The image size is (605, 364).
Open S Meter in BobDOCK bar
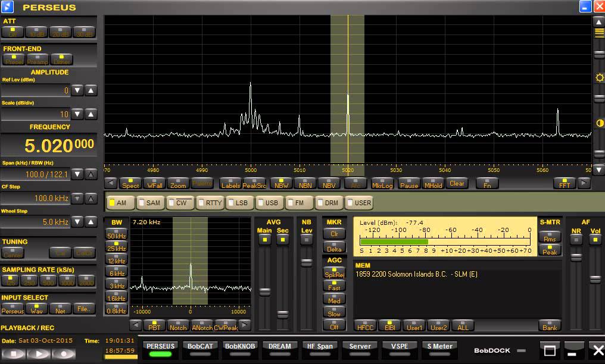coord(439,349)
